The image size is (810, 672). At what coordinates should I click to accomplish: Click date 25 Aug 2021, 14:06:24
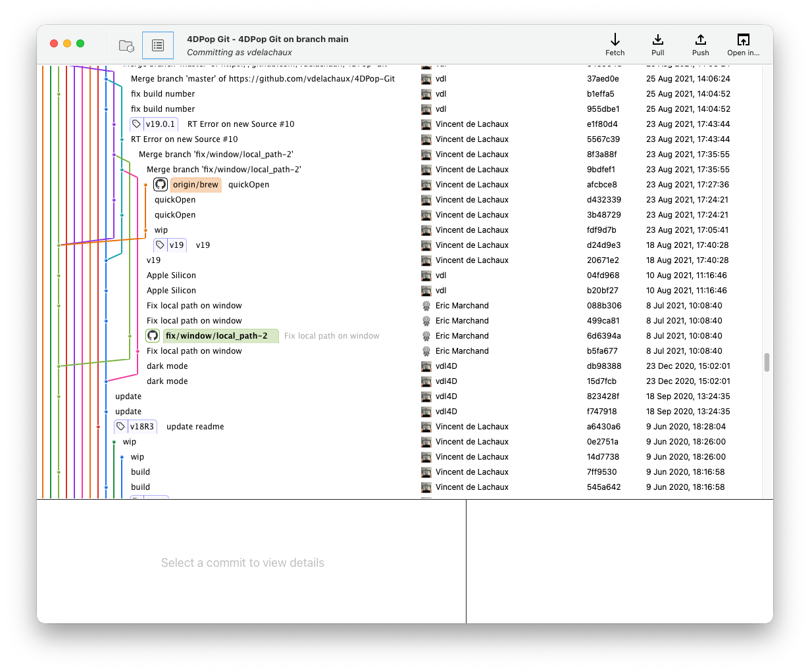click(688, 79)
